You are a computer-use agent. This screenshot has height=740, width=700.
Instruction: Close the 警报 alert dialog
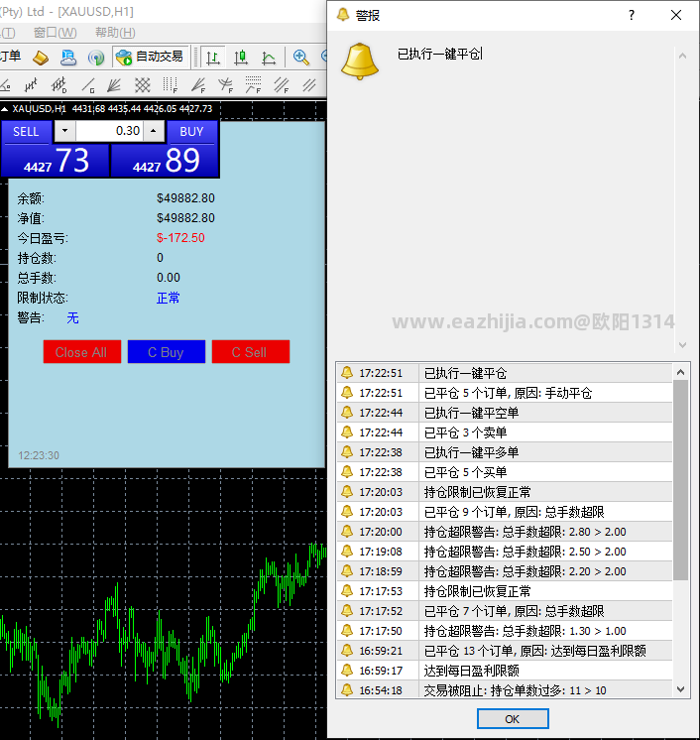pyautogui.click(x=676, y=15)
